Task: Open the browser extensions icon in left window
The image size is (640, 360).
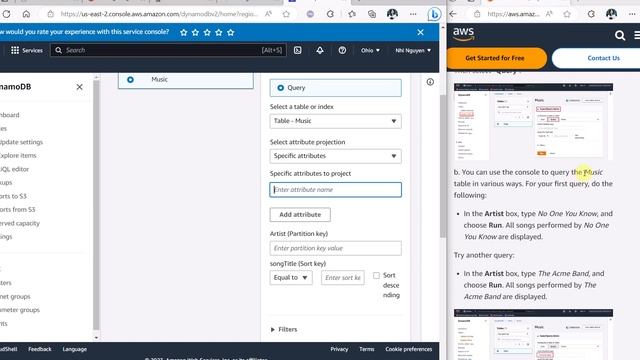Action: pos(330,14)
